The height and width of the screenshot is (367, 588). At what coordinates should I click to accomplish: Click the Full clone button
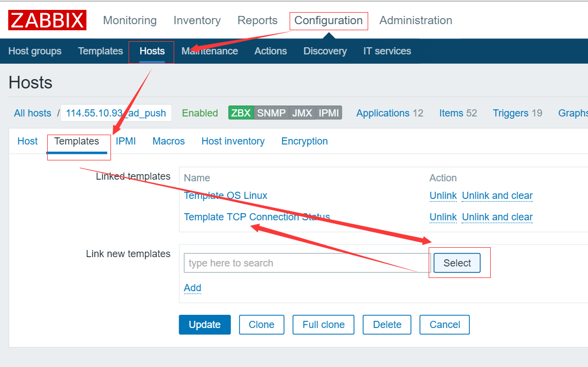[x=323, y=325]
